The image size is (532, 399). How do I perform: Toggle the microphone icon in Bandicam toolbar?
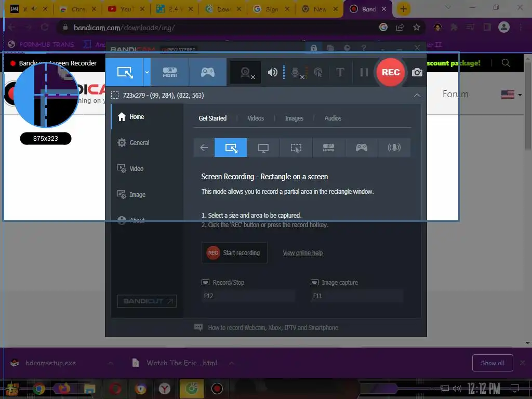point(296,72)
